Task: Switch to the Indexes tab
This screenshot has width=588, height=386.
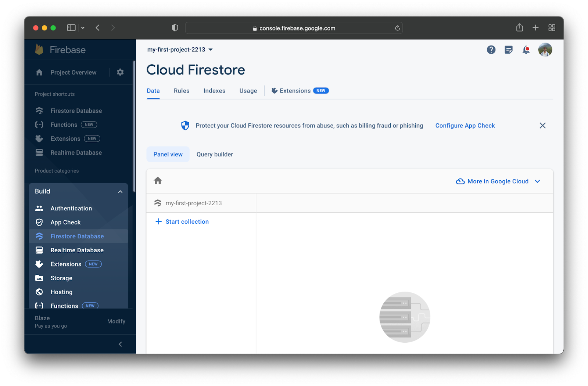Action: (x=214, y=91)
